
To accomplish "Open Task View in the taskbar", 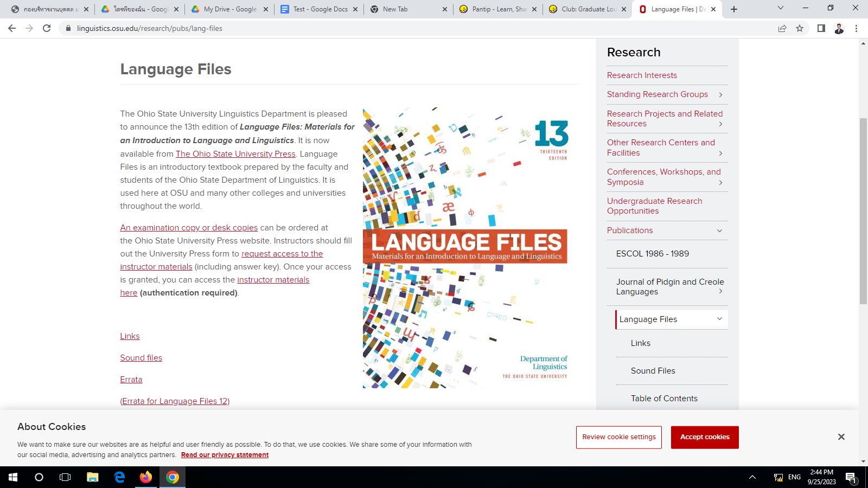I will pos(65,477).
